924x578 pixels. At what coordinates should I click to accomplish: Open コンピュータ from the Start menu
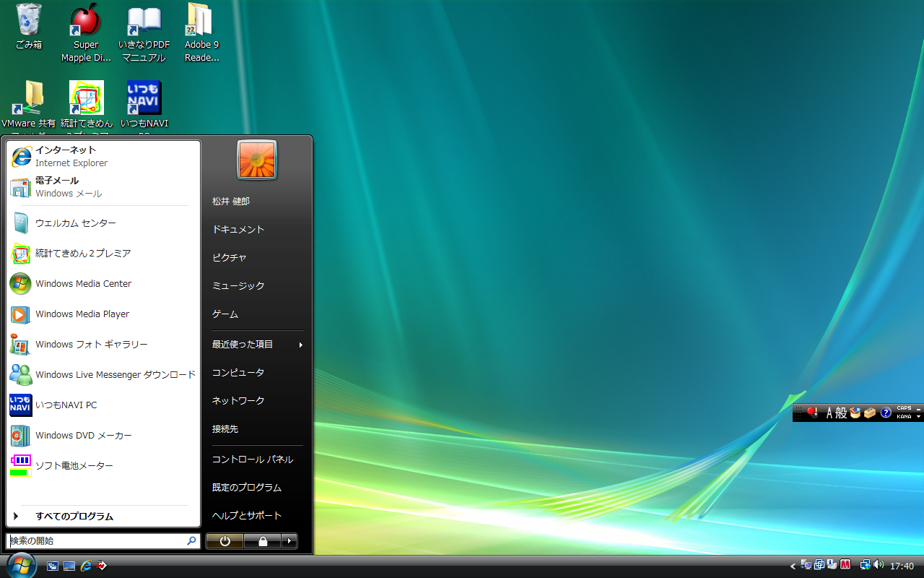[257, 373]
